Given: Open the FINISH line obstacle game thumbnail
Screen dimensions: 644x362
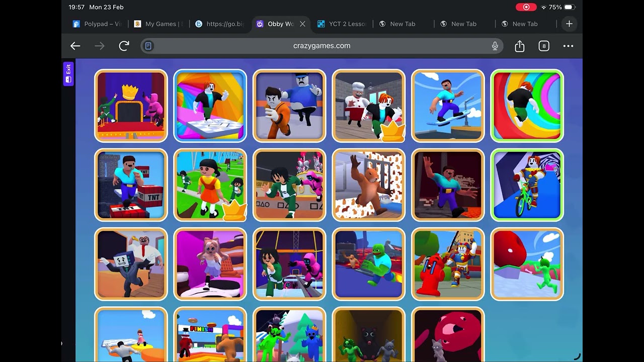Looking at the screenshot, I should (x=210, y=335).
